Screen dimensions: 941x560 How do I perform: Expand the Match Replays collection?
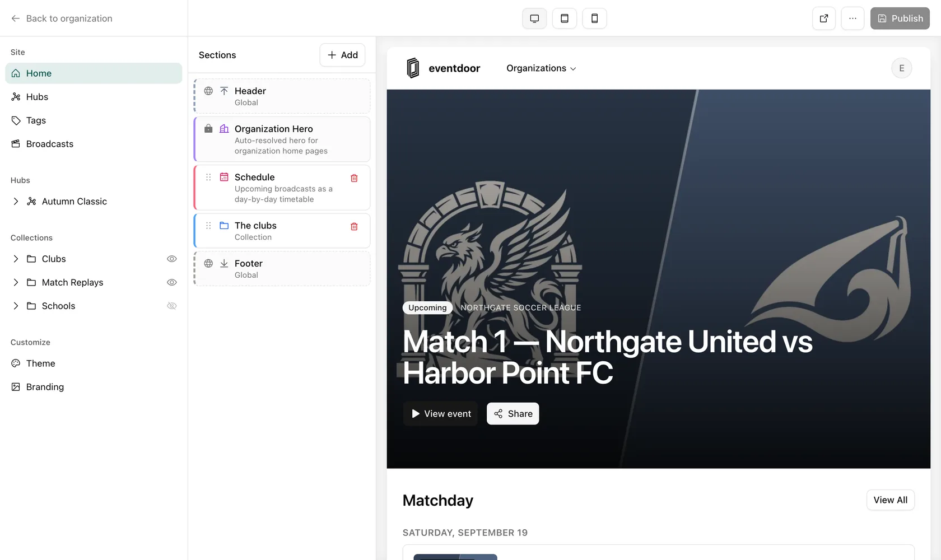[16, 282]
